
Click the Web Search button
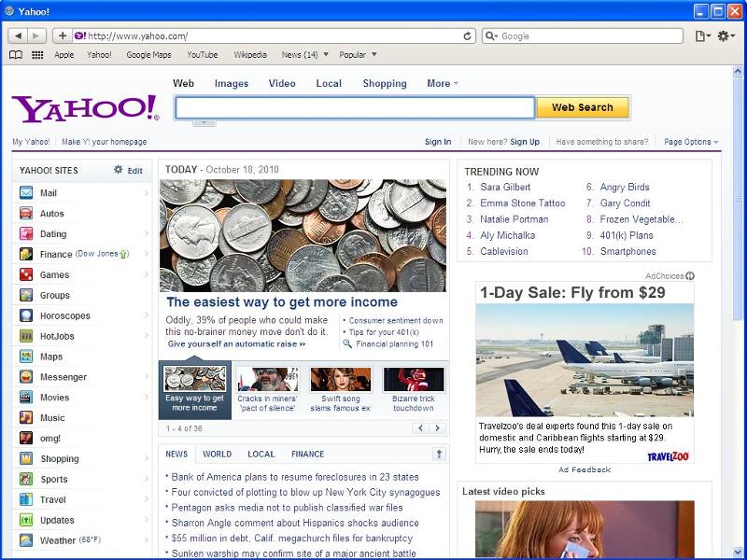[x=582, y=107]
